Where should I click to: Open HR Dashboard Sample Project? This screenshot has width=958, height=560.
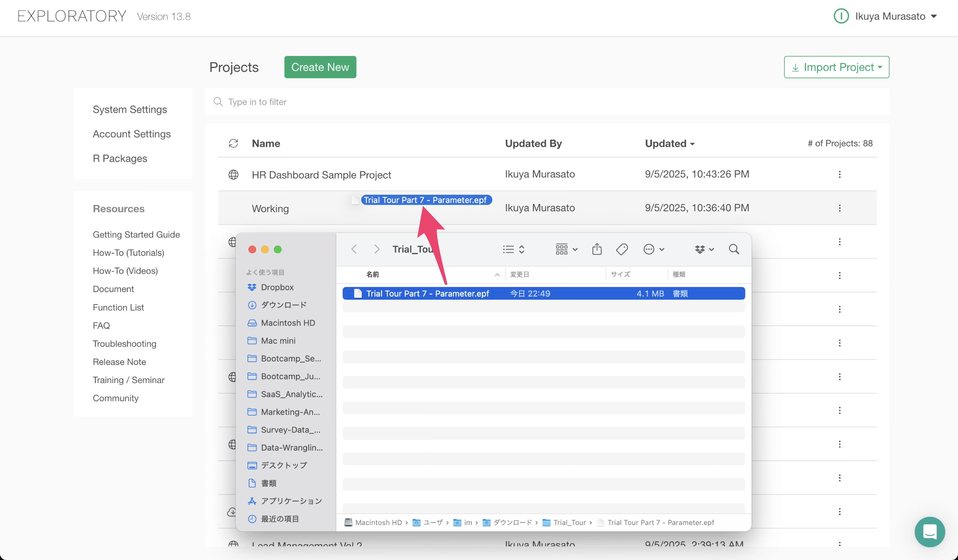coord(321,175)
